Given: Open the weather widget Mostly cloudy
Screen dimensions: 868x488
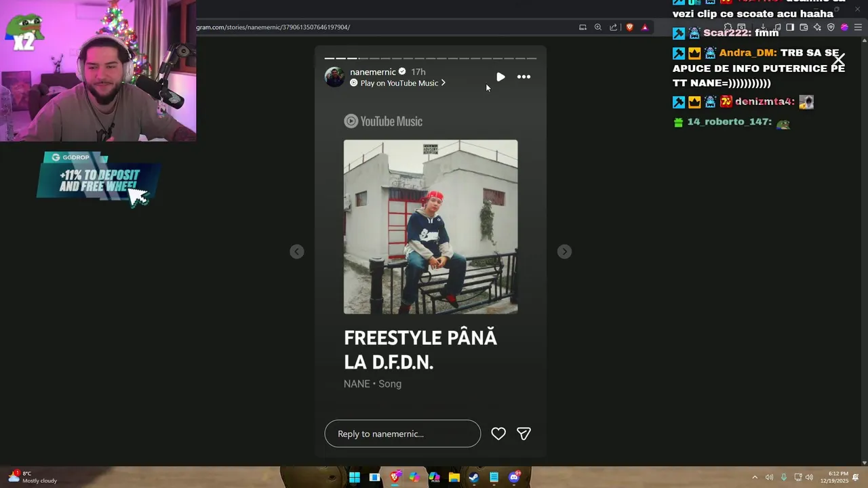Looking at the screenshot, I should pyautogui.click(x=32, y=477).
